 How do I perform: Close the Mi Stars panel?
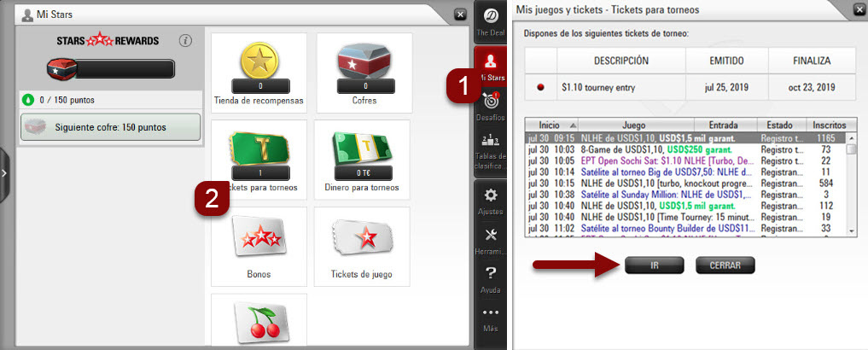(460, 15)
